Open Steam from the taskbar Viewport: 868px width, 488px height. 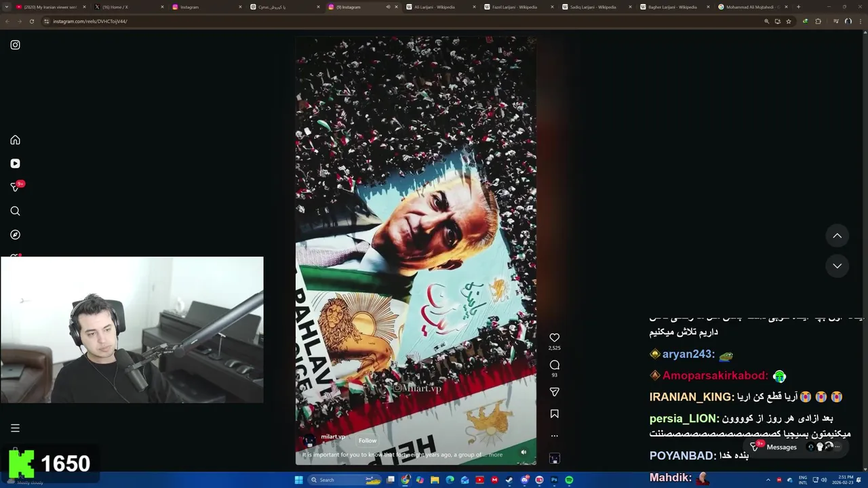pos(509,480)
